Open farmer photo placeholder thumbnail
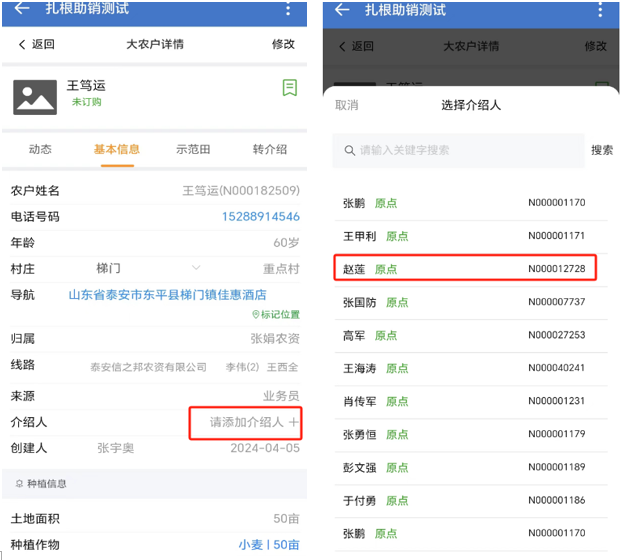 pyautogui.click(x=35, y=97)
